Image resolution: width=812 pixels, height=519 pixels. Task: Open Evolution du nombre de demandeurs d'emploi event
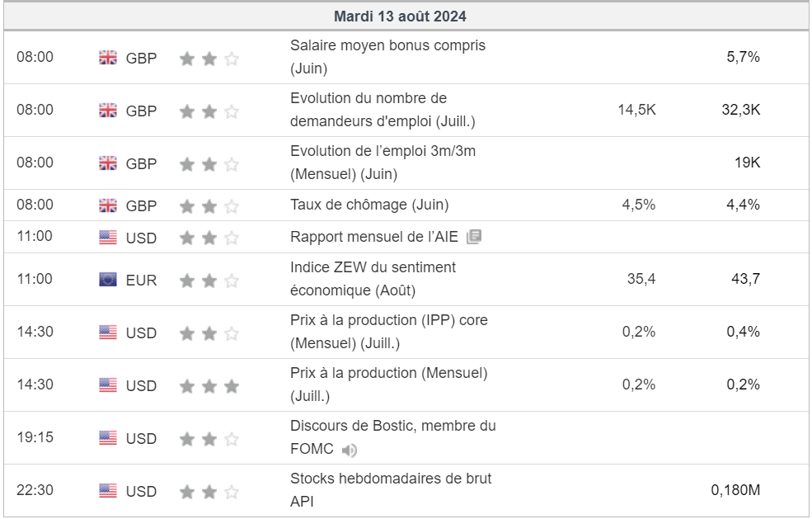(383, 110)
